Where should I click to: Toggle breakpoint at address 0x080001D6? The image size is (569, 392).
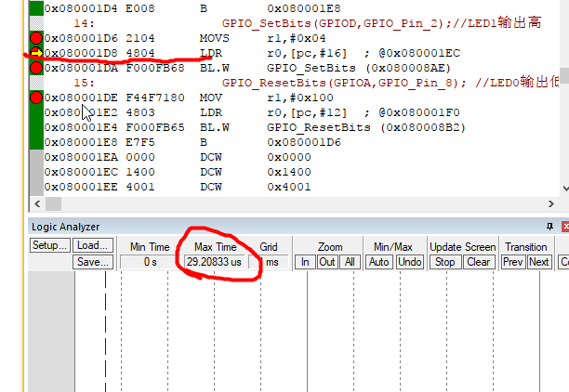[36, 38]
